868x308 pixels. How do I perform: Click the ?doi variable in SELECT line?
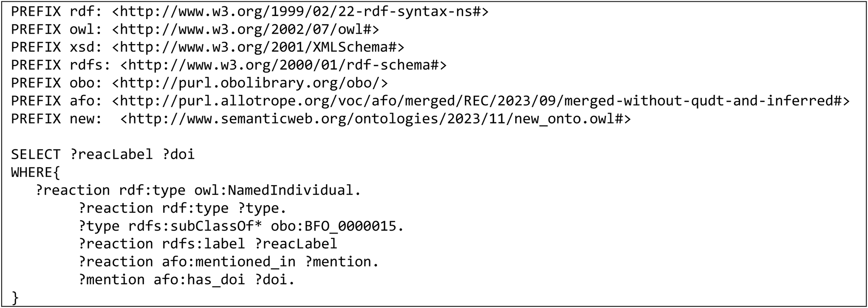[178, 154]
